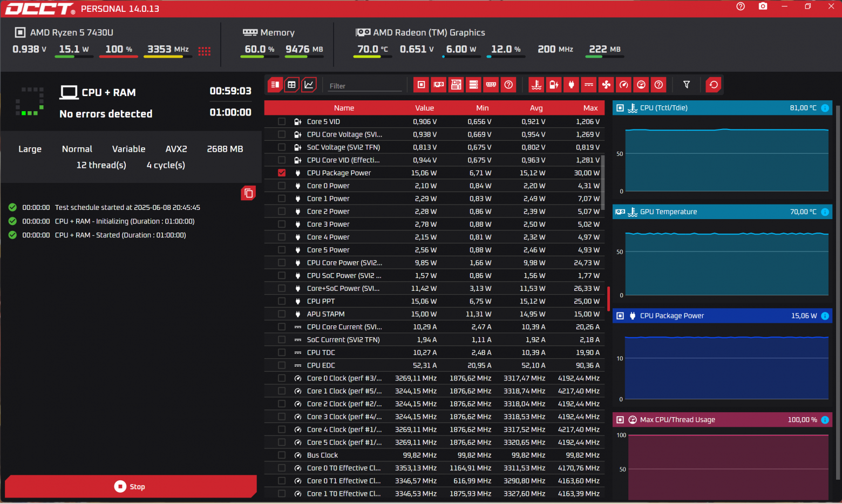Check the Core 3 Power checkbox
The width and height of the screenshot is (842, 504).
pyautogui.click(x=282, y=224)
